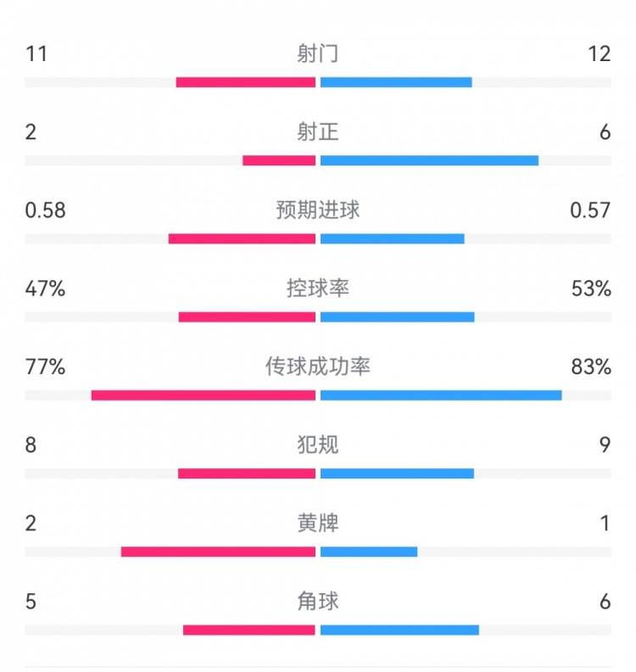Tap the pink 黄牌 bar
The height and width of the screenshot is (672, 636).
click(x=218, y=552)
